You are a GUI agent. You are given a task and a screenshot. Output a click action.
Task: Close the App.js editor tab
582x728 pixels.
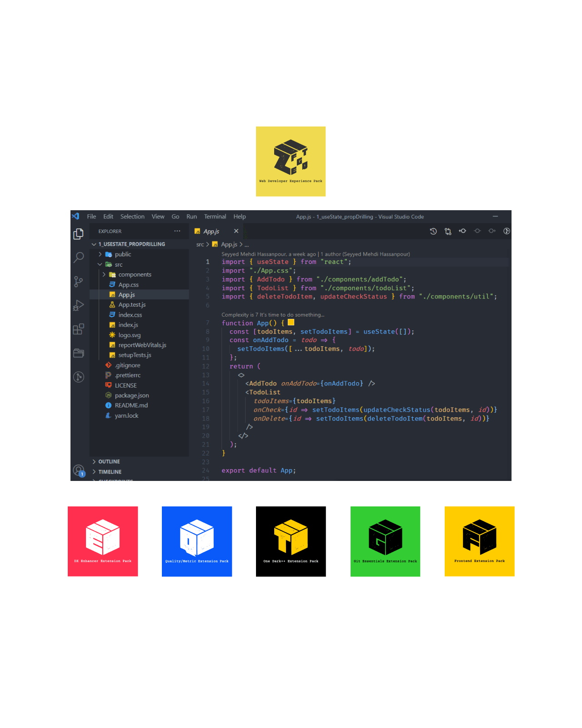pyautogui.click(x=236, y=231)
